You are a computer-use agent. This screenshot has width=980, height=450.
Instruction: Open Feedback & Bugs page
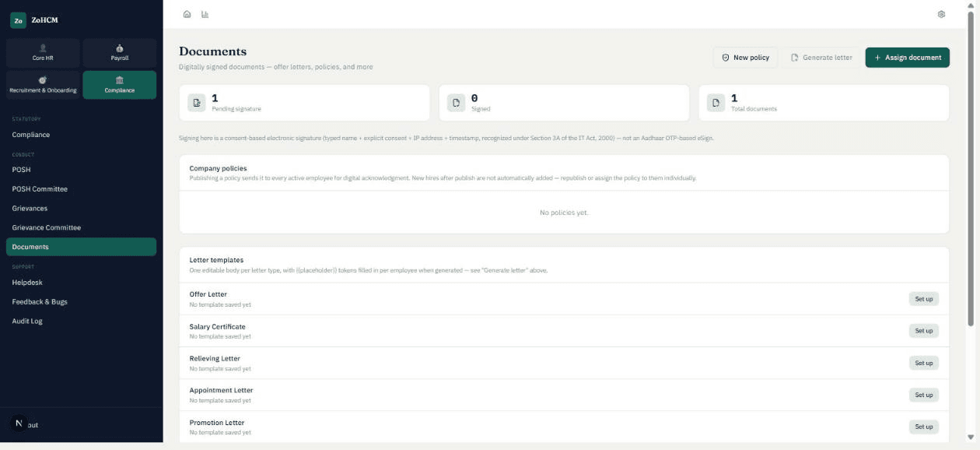click(81, 302)
